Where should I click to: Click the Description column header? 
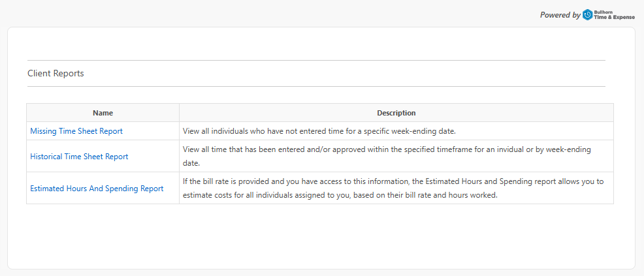tap(396, 113)
